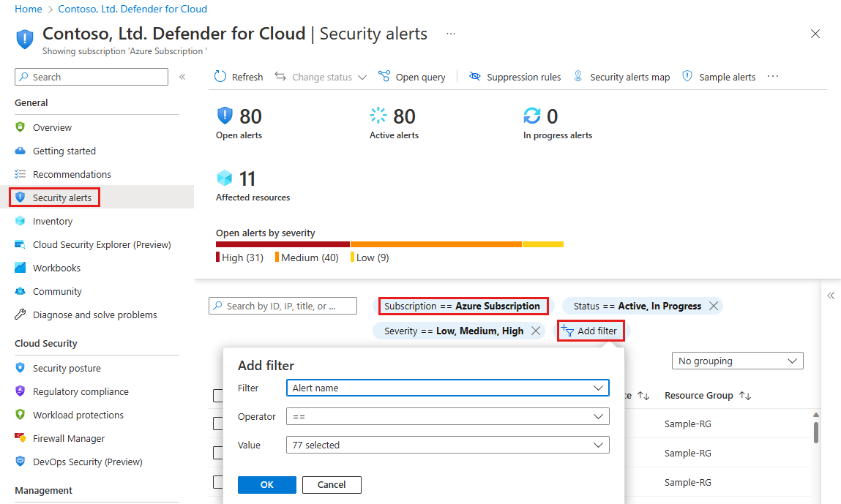Image resolution: width=841 pixels, height=504 pixels.
Task: Remove the Status filter with its X
Action: [x=714, y=306]
